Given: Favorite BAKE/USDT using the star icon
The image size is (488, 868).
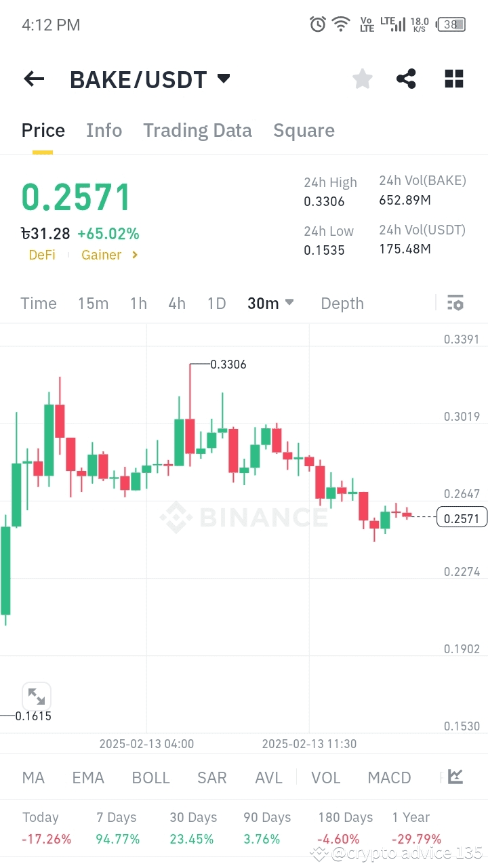Looking at the screenshot, I should [362, 79].
